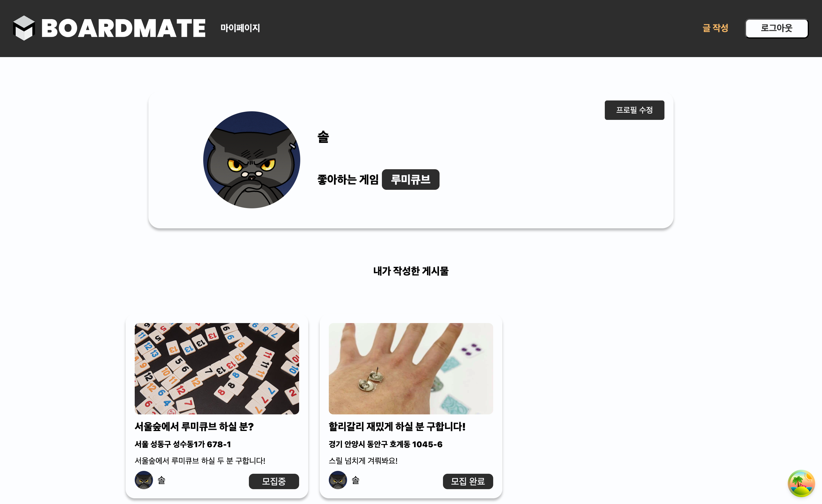Click author cat avatar on Rummikub post
Screen dimensions: 822x504
coord(144,480)
